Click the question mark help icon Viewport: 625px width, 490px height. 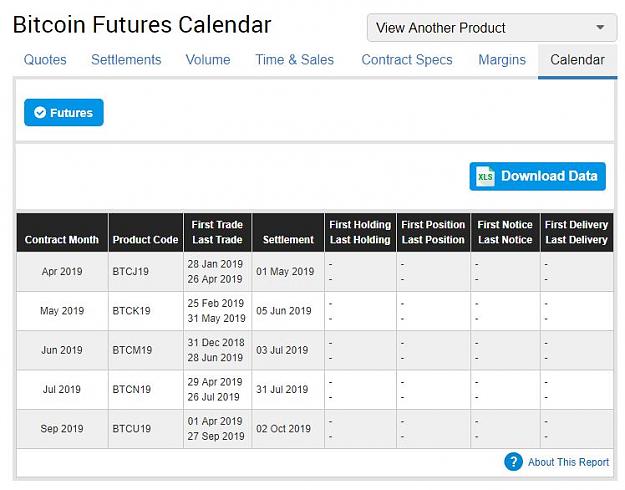[x=513, y=462]
